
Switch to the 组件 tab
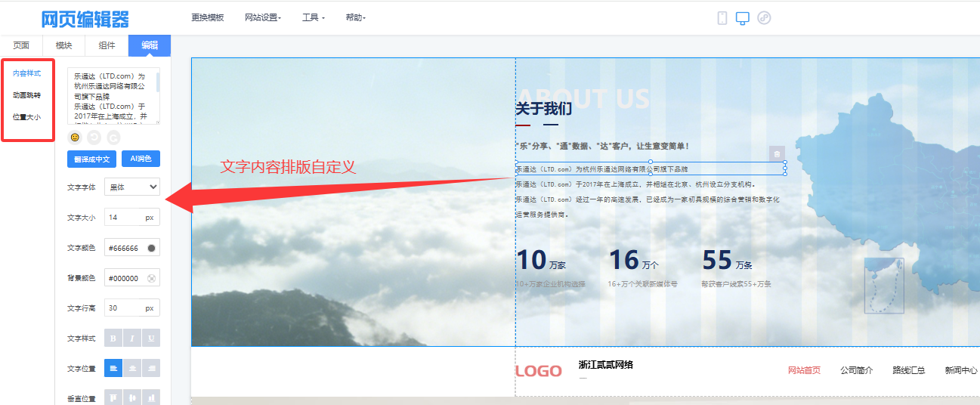(x=107, y=45)
